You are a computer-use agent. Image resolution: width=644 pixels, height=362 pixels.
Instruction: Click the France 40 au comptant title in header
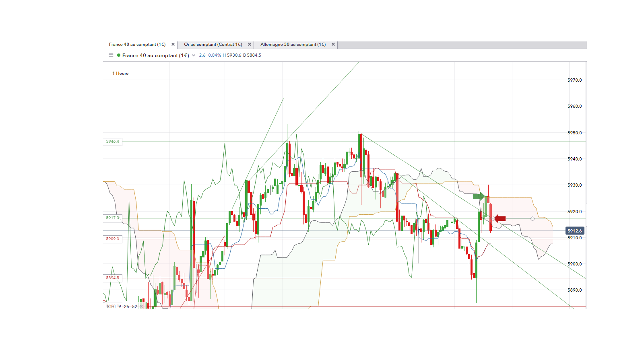pos(156,56)
